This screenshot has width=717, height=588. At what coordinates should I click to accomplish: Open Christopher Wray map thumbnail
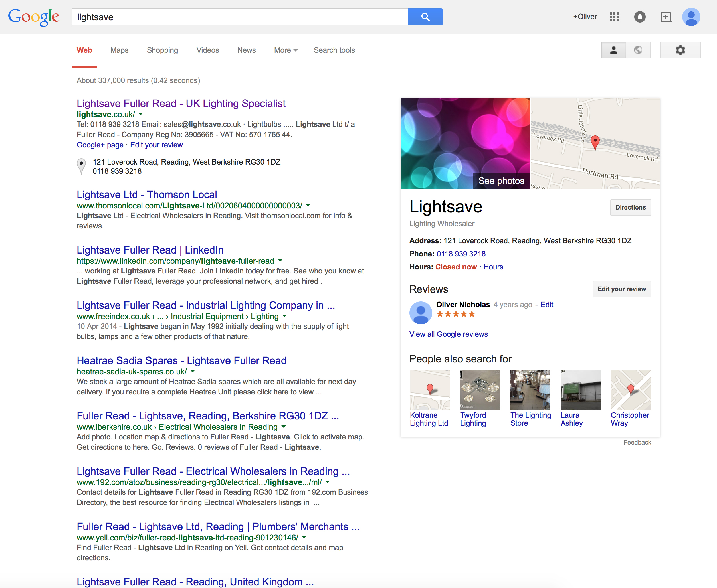pos(631,390)
